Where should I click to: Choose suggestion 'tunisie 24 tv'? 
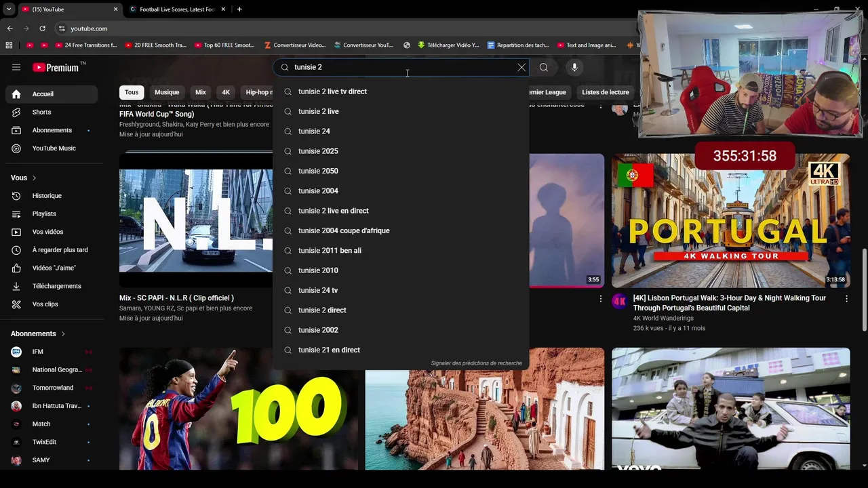click(x=401, y=290)
